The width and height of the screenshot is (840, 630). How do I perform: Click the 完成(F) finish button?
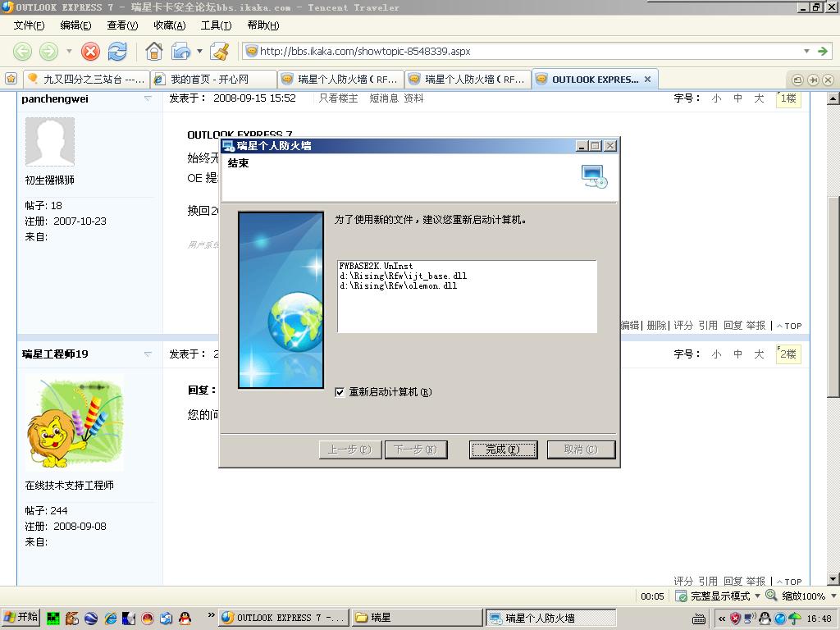(x=503, y=450)
